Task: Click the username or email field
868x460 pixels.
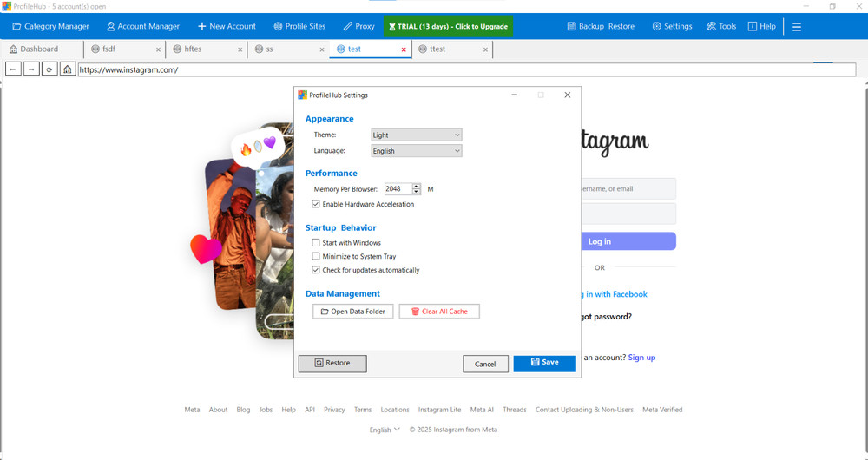Action: click(628, 188)
